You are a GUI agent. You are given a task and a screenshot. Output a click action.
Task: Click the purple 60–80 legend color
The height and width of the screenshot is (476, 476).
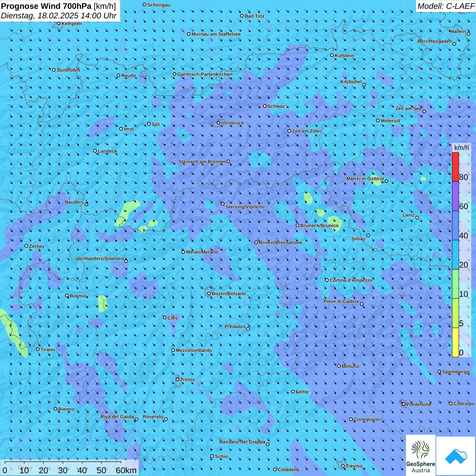click(x=455, y=196)
